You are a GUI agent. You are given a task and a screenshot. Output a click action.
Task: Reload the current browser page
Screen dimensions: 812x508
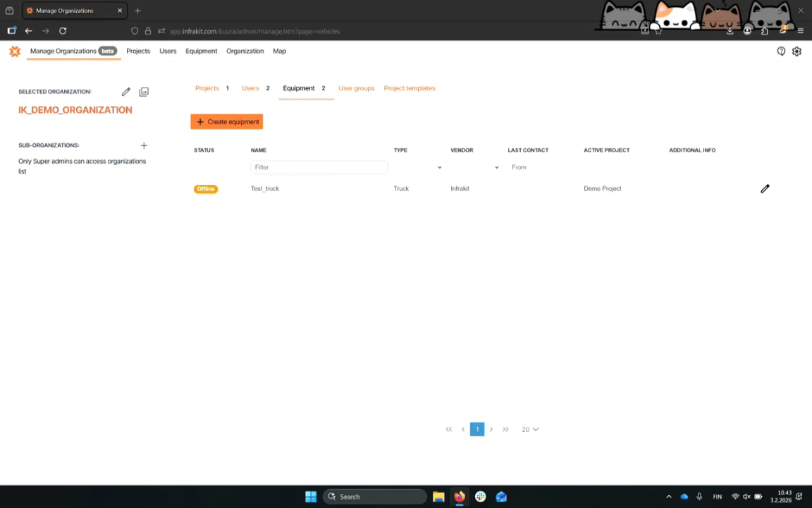pos(63,31)
